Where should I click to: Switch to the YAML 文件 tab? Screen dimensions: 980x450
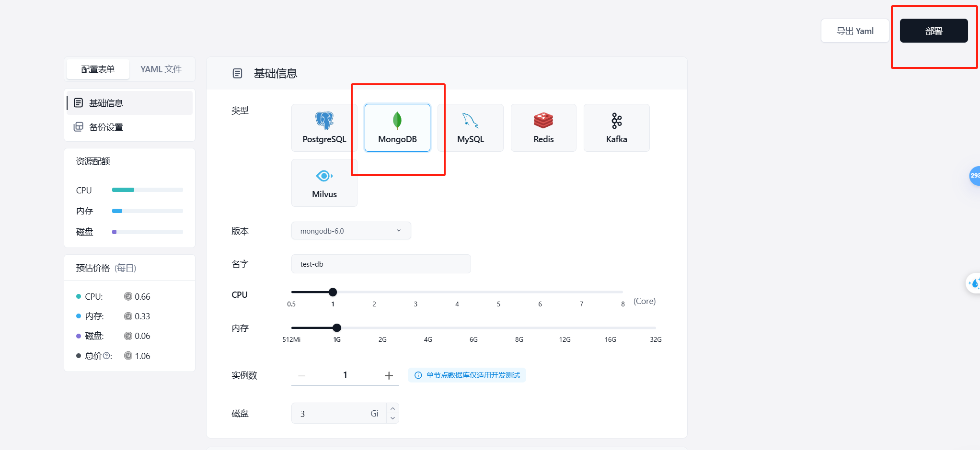161,69
